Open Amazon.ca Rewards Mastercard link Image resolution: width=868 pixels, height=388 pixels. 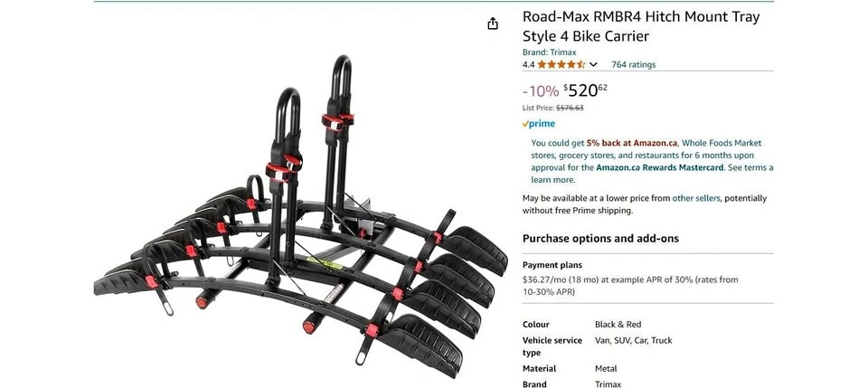pyautogui.click(x=660, y=167)
